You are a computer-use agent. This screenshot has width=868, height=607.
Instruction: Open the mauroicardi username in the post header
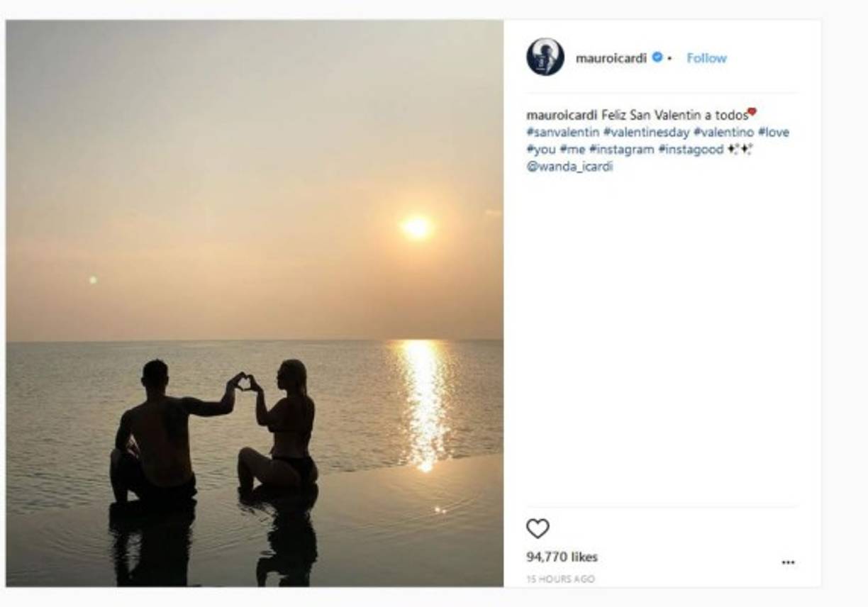[611, 58]
